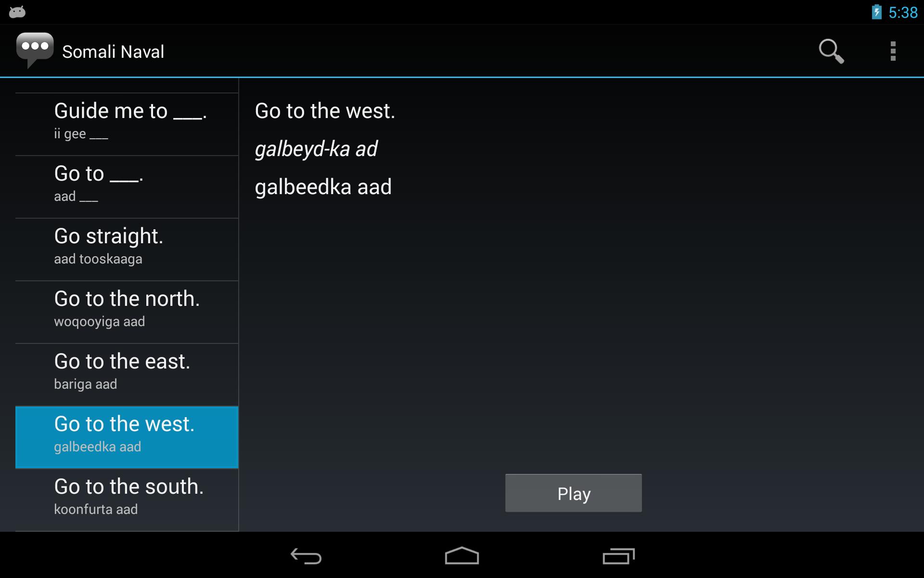The width and height of the screenshot is (924, 578).
Task: Choose the 'Go straight.' phrase
Action: coord(127,250)
